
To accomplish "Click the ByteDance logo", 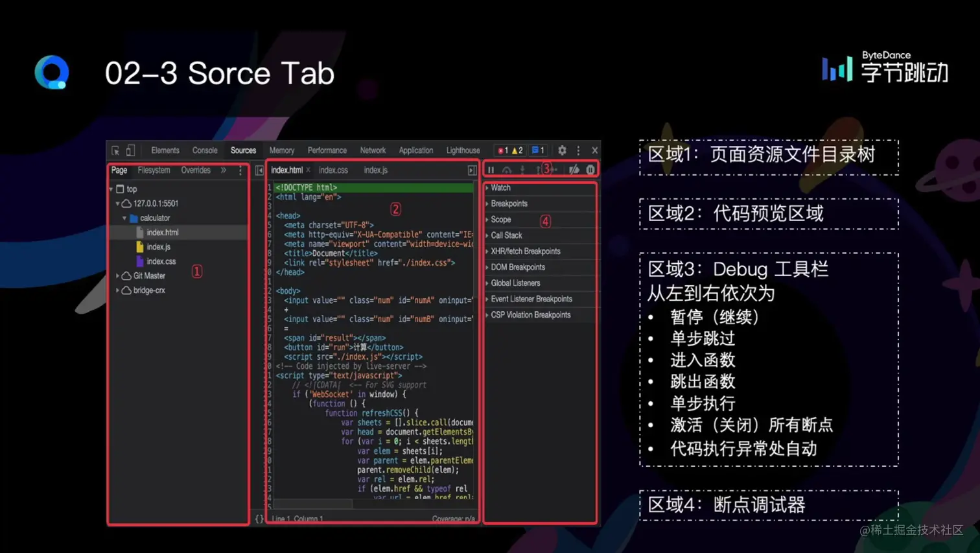I will [885, 67].
